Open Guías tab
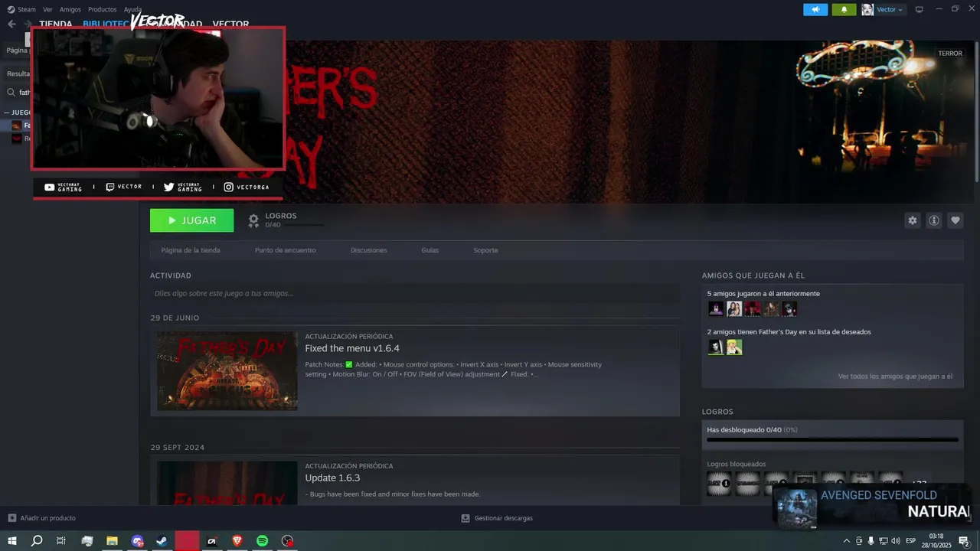Screen dimensions: 980x551 click(430, 250)
